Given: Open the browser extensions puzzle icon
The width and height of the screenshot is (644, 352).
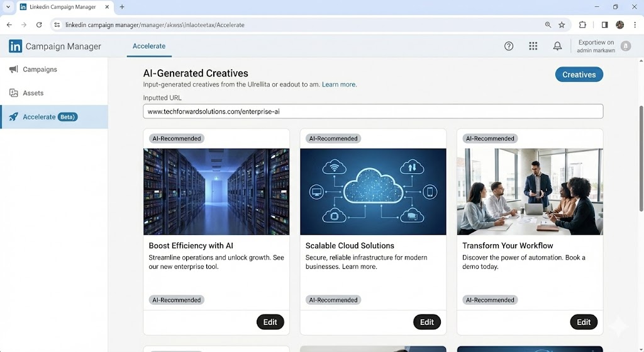Looking at the screenshot, I should tap(582, 25).
